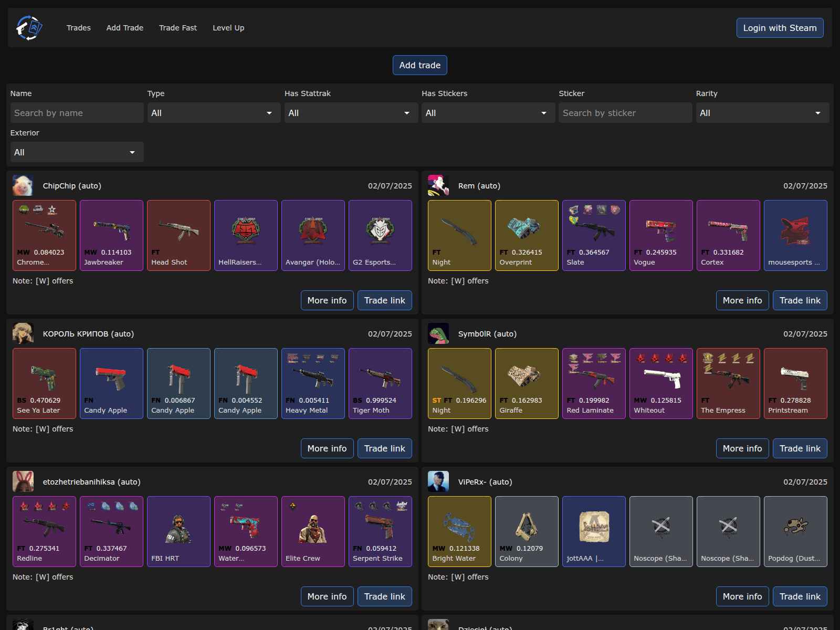
Task: Open the Rarity filter dropdown
Action: 763,113
